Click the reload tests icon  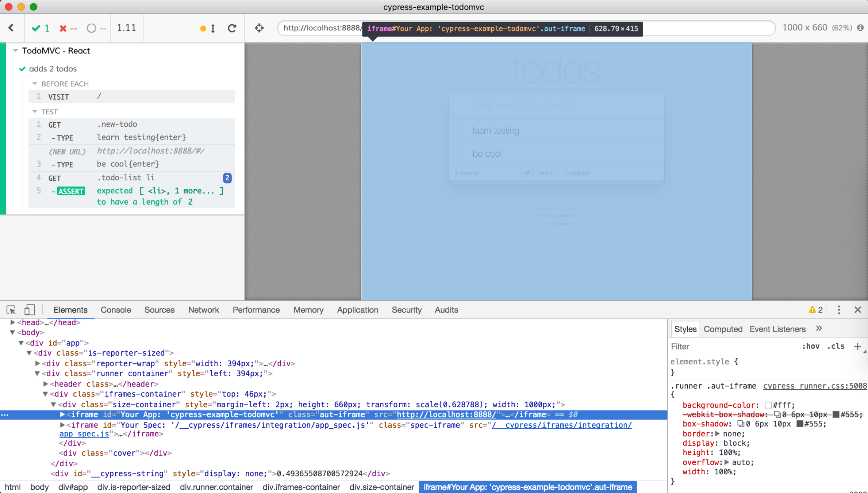pos(232,28)
